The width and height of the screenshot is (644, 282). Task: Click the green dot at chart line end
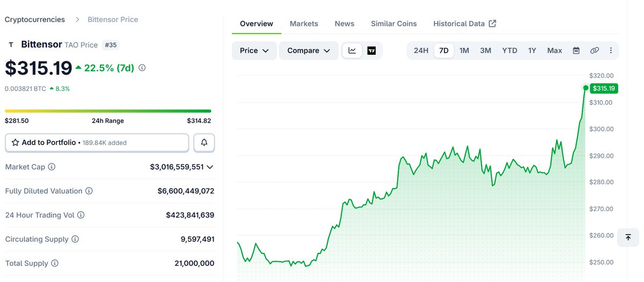pos(586,88)
